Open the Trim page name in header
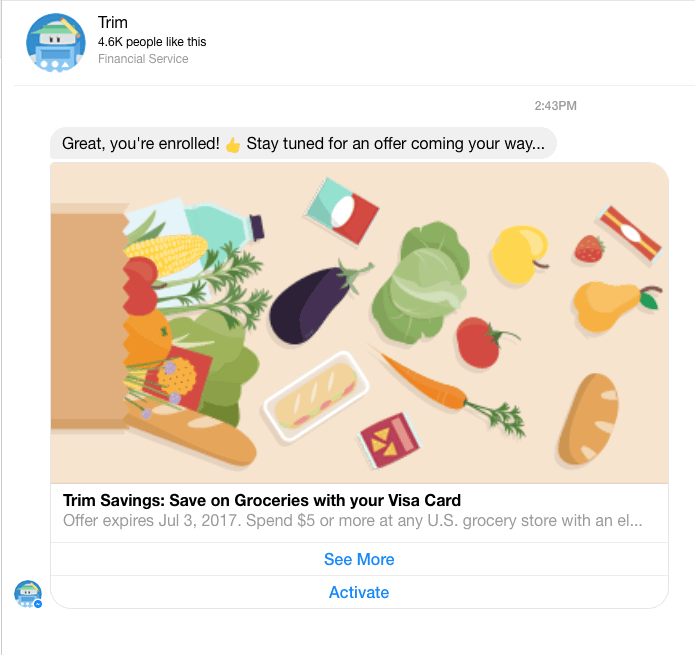Viewport: 695px width, 655px height. 113,22
